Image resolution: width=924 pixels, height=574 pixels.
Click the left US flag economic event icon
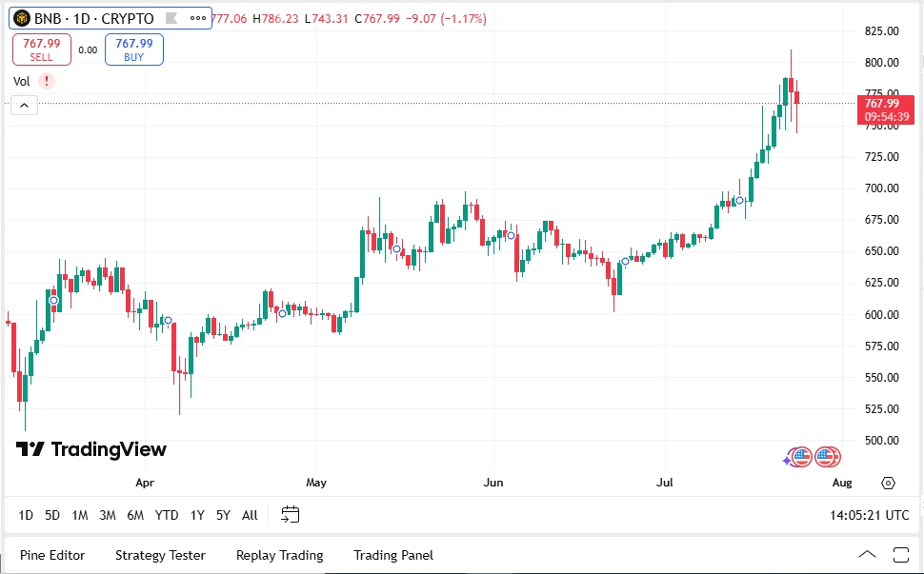[x=801, y=456]
